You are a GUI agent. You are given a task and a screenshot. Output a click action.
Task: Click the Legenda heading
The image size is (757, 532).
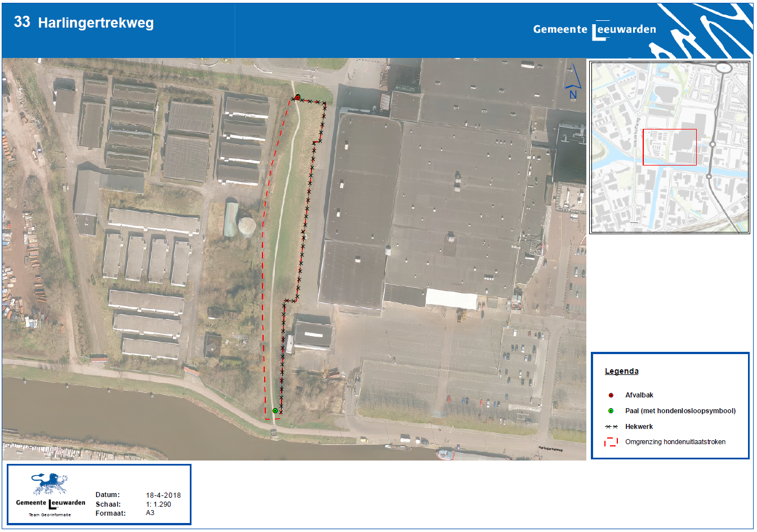pyautogui.click(x=621, y=371)
